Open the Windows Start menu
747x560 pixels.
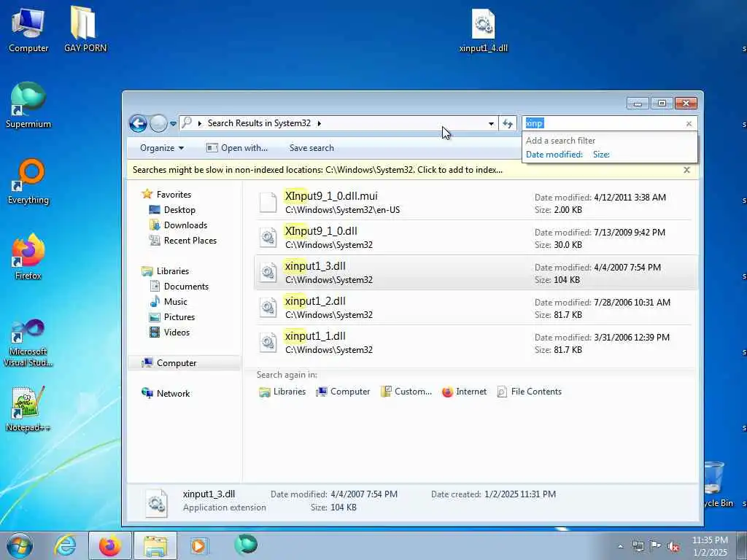(19, 545)
